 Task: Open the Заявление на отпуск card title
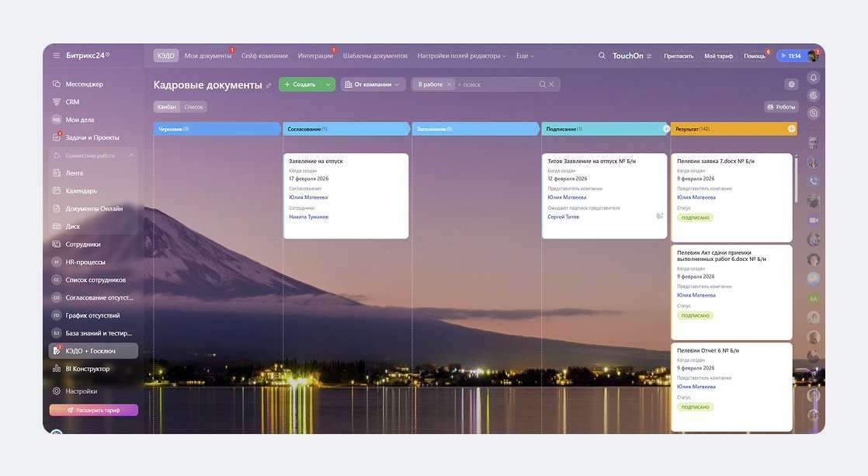click(x=315, y=161)
